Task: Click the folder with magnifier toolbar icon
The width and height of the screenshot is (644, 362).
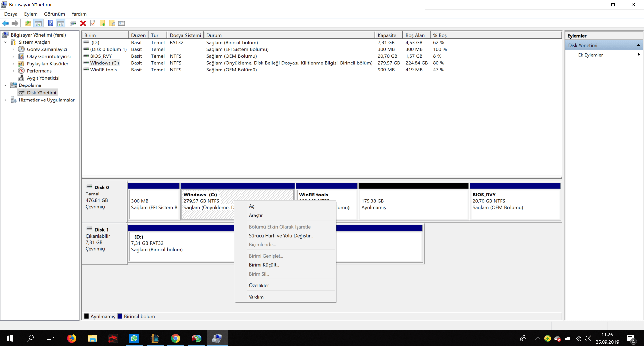Action: tap(112, 23)
